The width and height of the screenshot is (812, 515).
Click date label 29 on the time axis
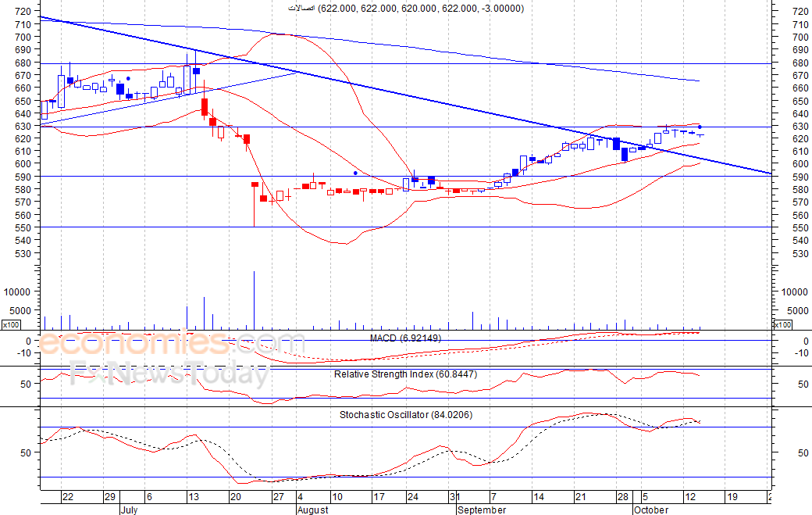click(x=110, y=497)
